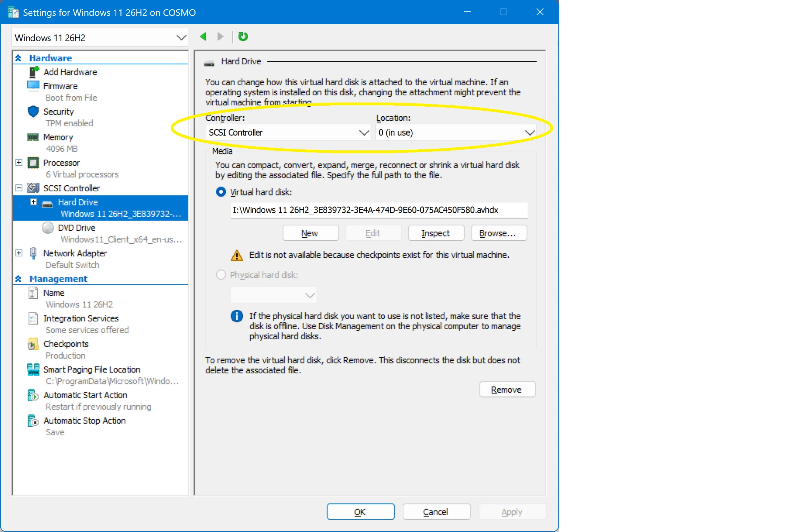Expand the Network Adapter tree node
Screen dimensions: 793x532
19,253
